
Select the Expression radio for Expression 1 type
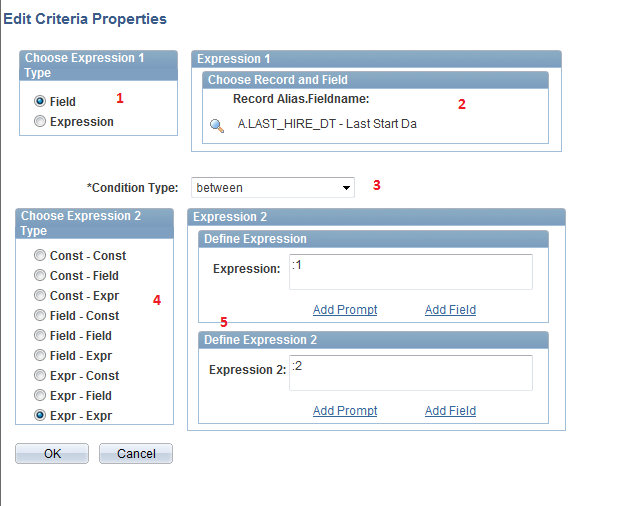coord(40,122)
